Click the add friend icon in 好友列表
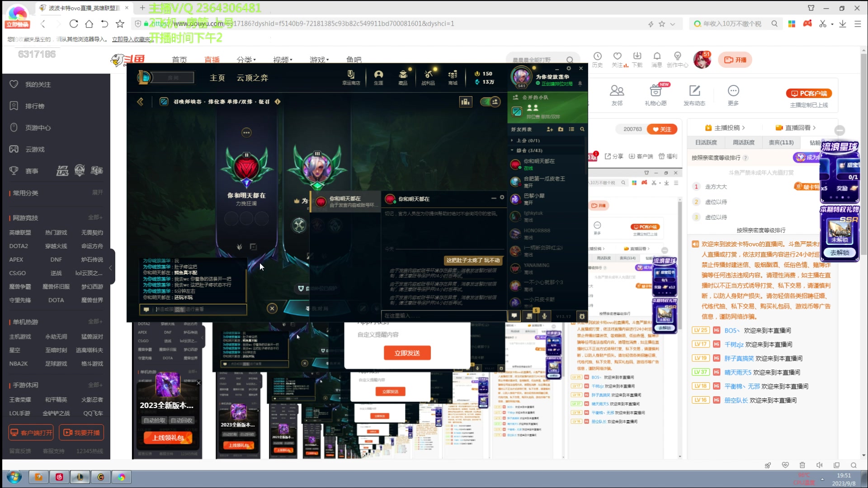The height and width of the screenshot is (488, 868). [550, 129]
